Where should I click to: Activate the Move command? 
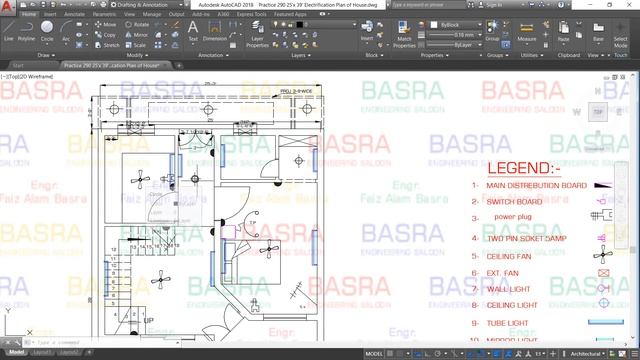coord(105,24)
